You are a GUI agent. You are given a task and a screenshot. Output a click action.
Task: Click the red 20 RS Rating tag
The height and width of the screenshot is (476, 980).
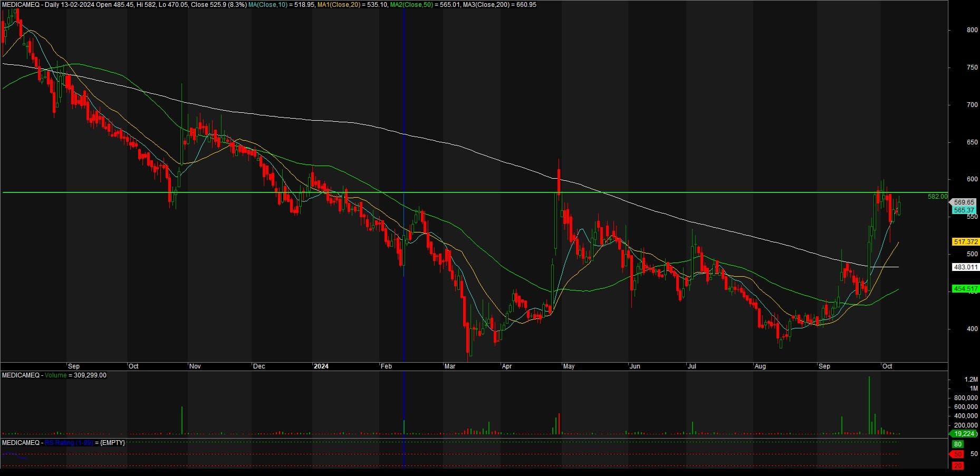tap(958, 466)
